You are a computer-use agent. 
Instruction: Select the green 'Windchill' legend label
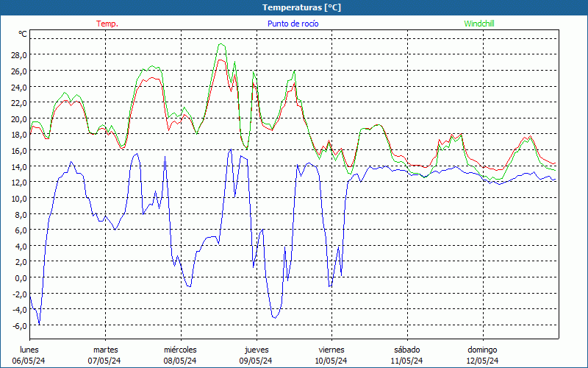479,24
